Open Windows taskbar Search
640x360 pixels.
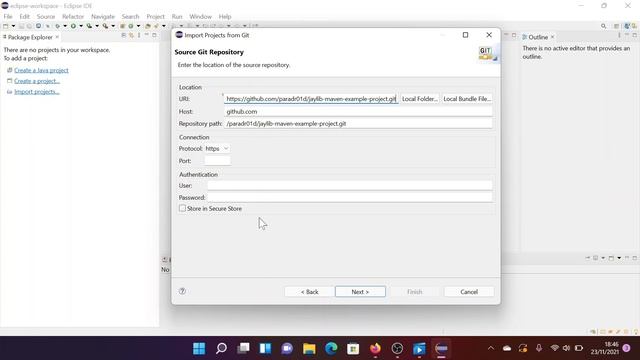click(221, 348)
